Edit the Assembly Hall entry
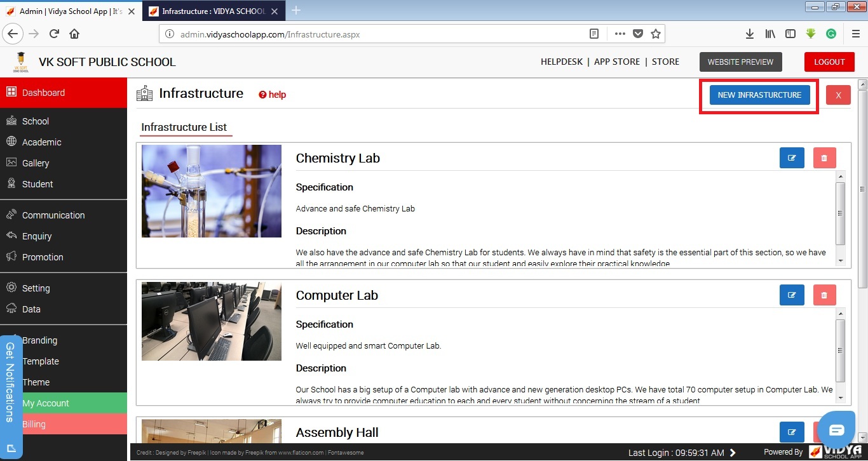Image resolution: width=868 pixels, height=461 pixels. tap(792, 432)
